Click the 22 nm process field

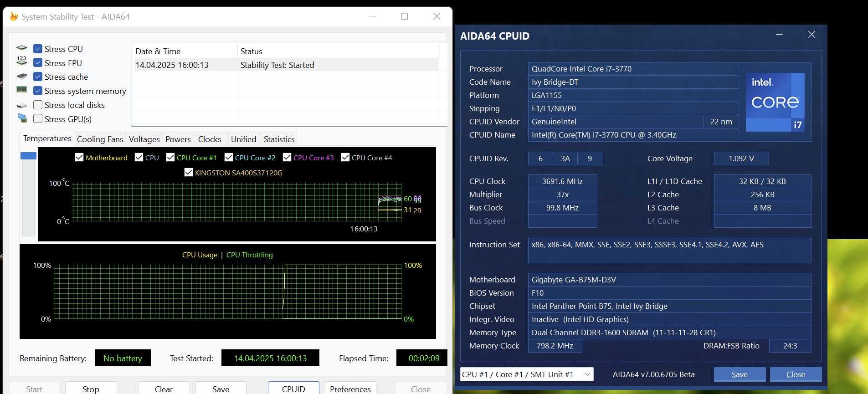point(721,122)
